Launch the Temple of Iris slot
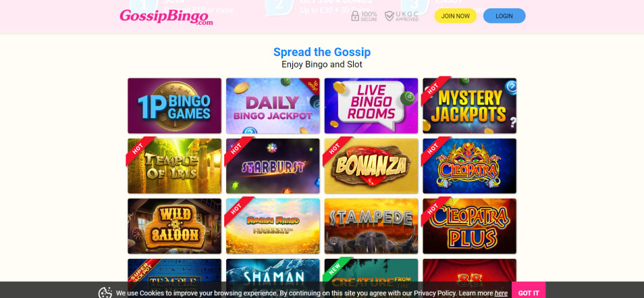This screenshot has width=644, height=298. click(175, 166)
